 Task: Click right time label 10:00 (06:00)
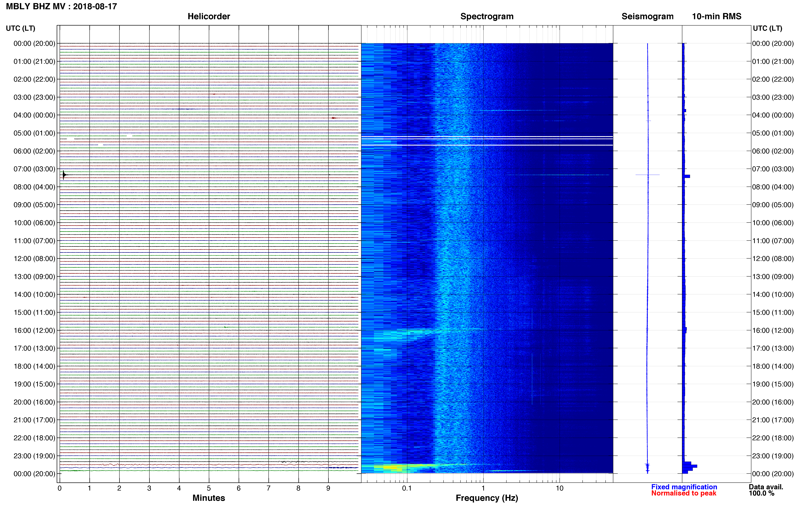(773, 223)
